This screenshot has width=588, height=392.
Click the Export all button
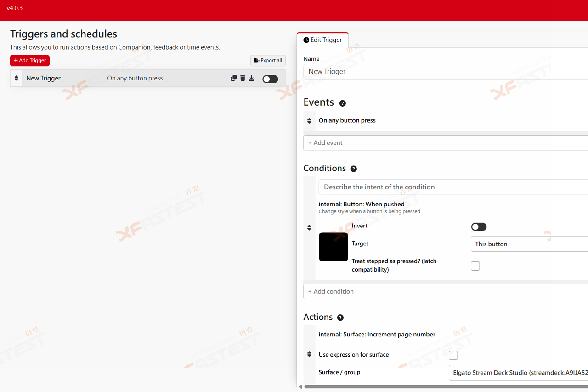click(x=268, y=61)
